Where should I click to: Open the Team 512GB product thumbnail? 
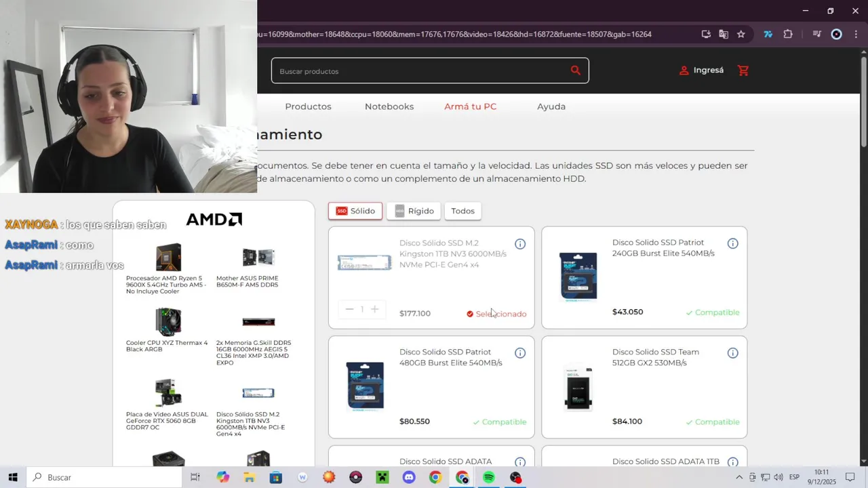pos(578,388)
